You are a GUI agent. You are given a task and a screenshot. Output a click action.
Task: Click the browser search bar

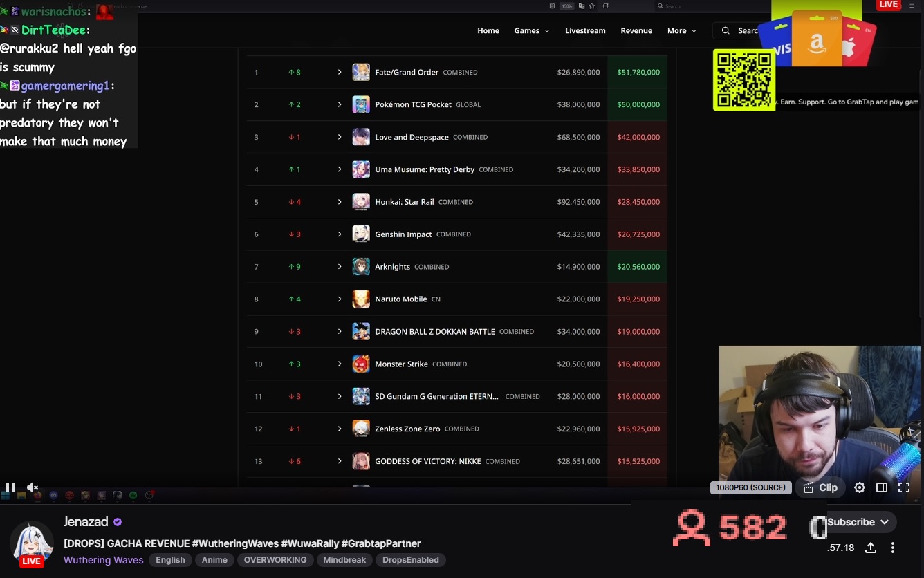point(712,6)
